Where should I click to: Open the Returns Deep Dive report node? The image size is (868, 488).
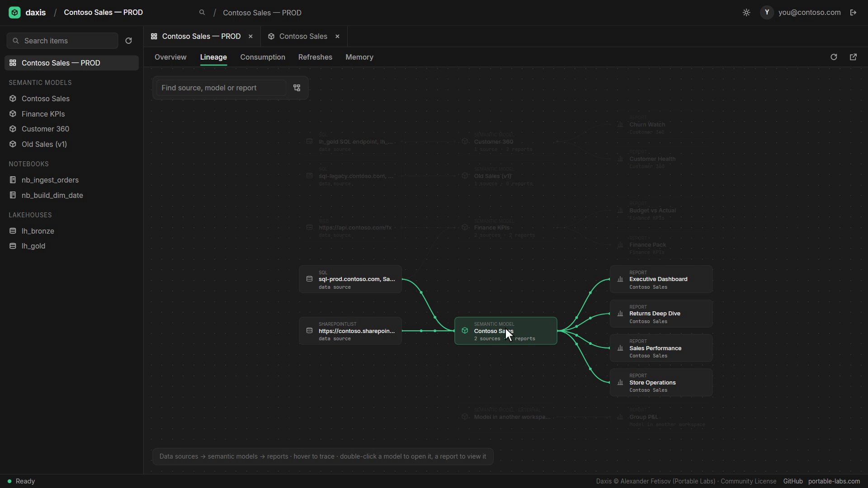coord(661,314)
